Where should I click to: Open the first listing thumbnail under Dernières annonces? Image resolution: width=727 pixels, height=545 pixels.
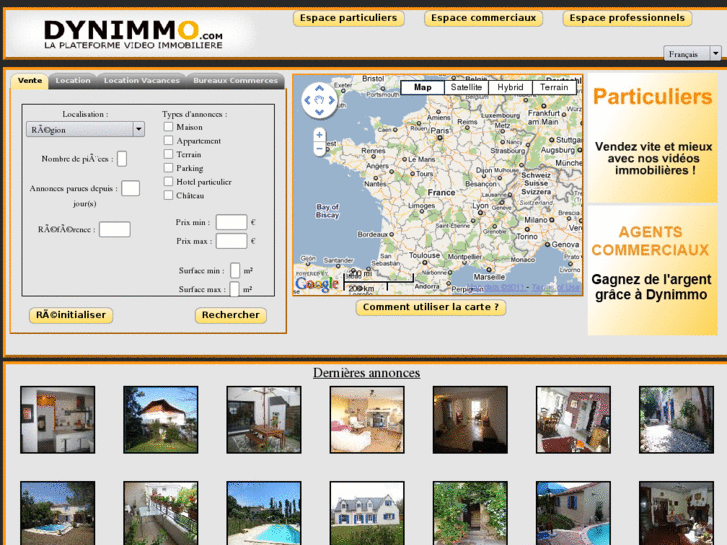pos(58,420)
